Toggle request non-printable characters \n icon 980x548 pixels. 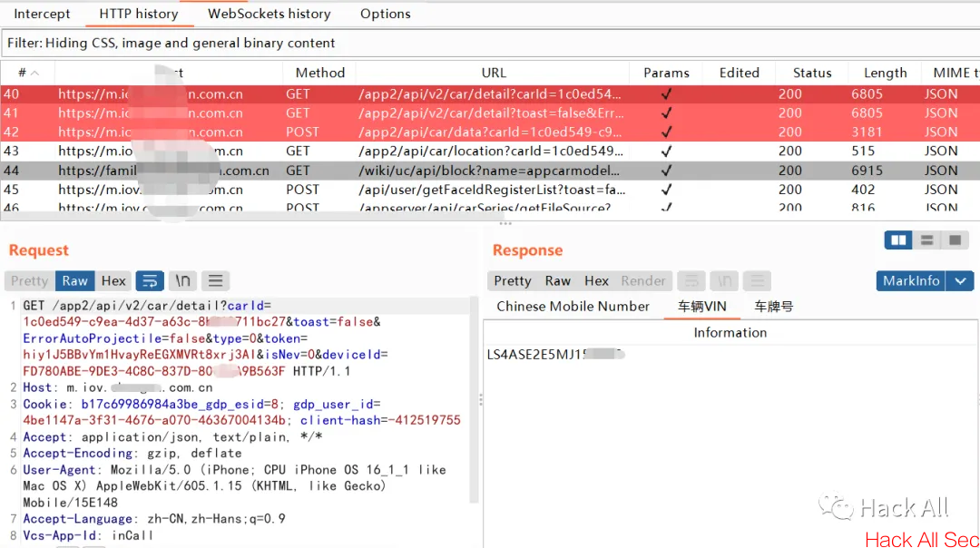(182, 281)
